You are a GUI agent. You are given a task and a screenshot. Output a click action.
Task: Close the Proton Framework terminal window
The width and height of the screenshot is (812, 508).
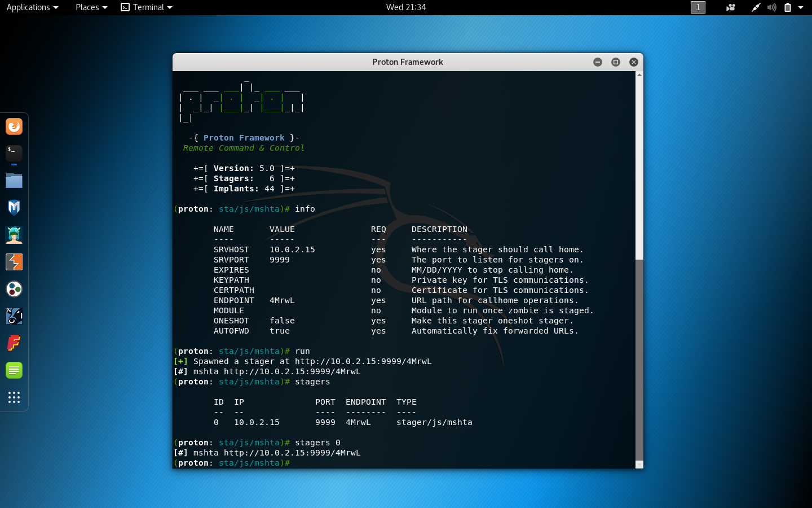[634, 62]
